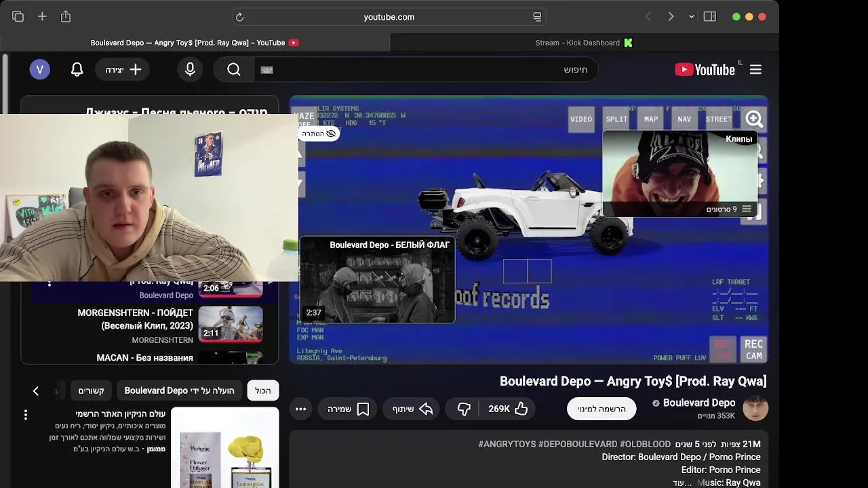The width and height of the screenshot is (868, 488).
Task: Click the create (יצירה) button
Action: click(x=123, y=70)
